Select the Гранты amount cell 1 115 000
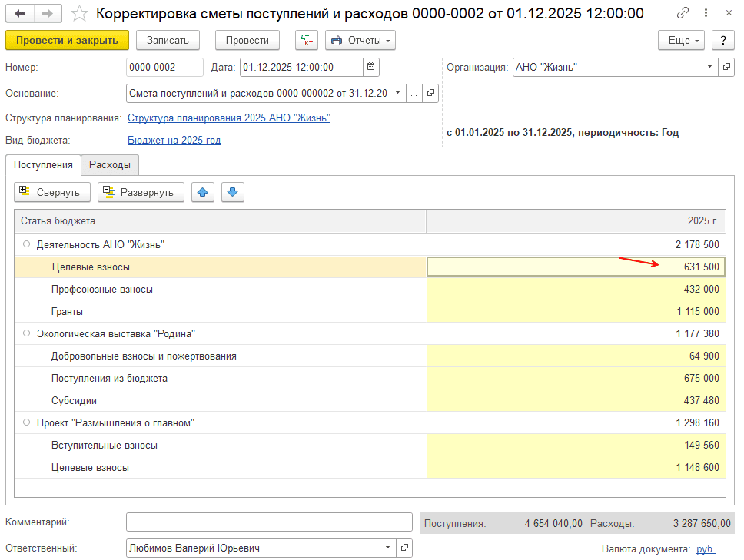The width and height of the screenshot is (744, 560). [x=576, y=312]
